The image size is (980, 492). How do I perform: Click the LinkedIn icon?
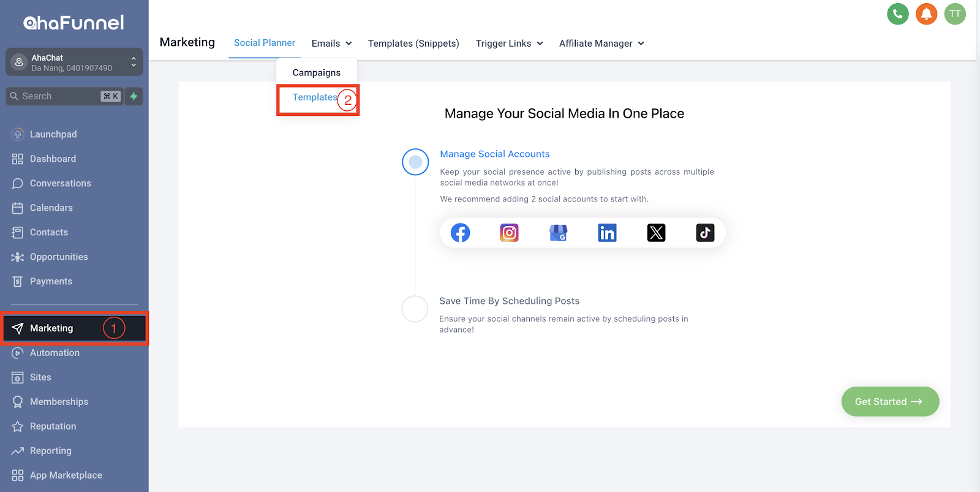(607, 233)
